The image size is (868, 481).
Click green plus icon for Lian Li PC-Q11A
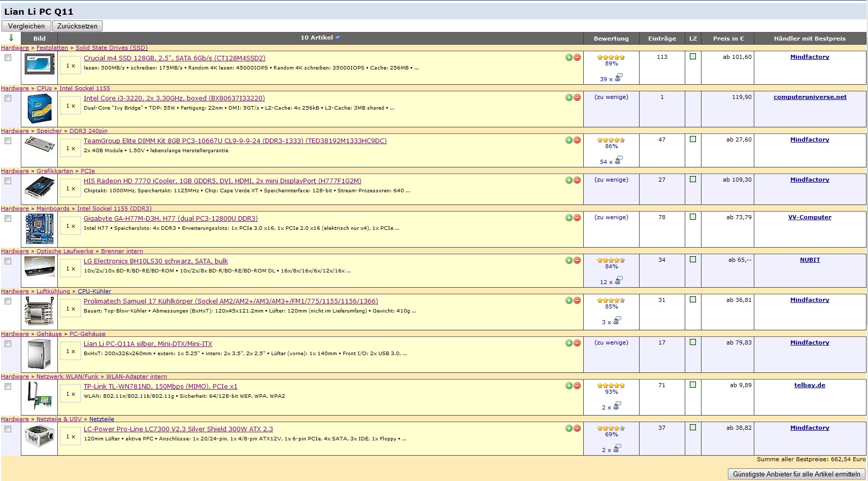click(x=569, y=343)
